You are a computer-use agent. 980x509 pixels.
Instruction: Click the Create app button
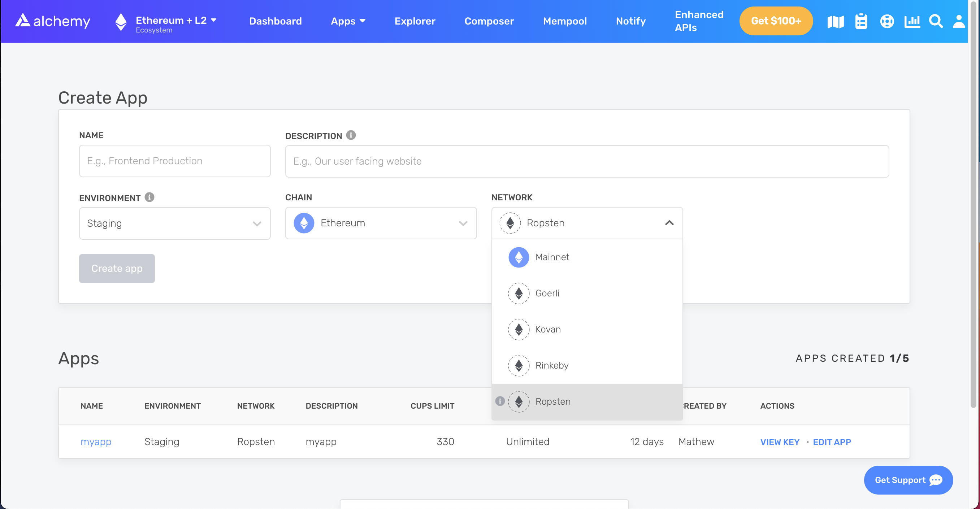click(117, 269)
